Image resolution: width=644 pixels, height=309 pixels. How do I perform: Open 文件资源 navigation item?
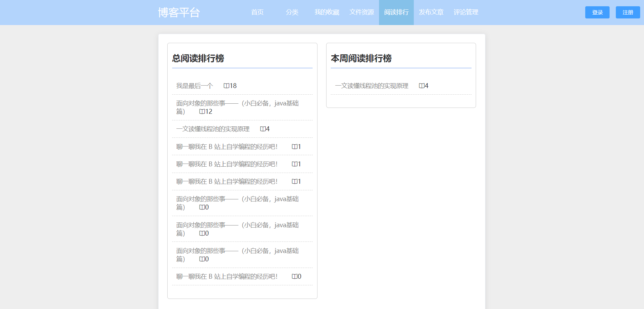362,12
